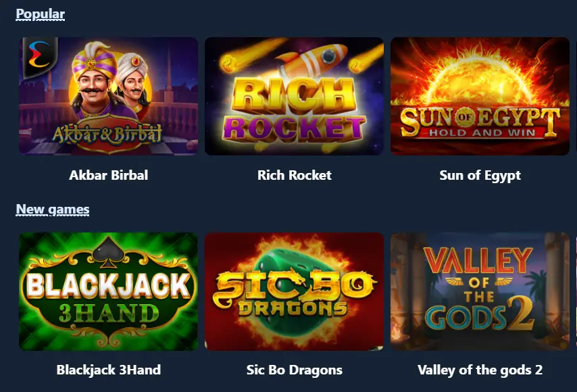Viewport: 577px width, 392px height.
Task: Open the New games section link
Action: pyautogui.click(x=53, y=209)
